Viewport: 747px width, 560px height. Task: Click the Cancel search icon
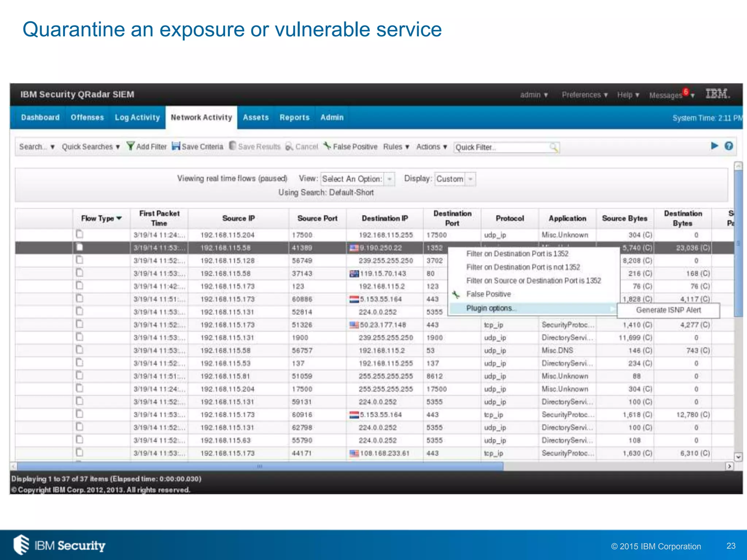[x=289, y=147]
